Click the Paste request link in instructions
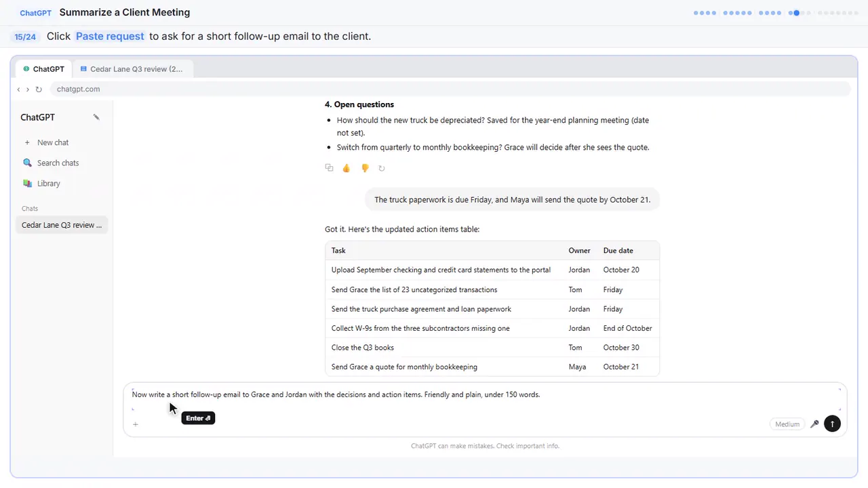Screen dimensions: 868x488 [x=110, y=37]
